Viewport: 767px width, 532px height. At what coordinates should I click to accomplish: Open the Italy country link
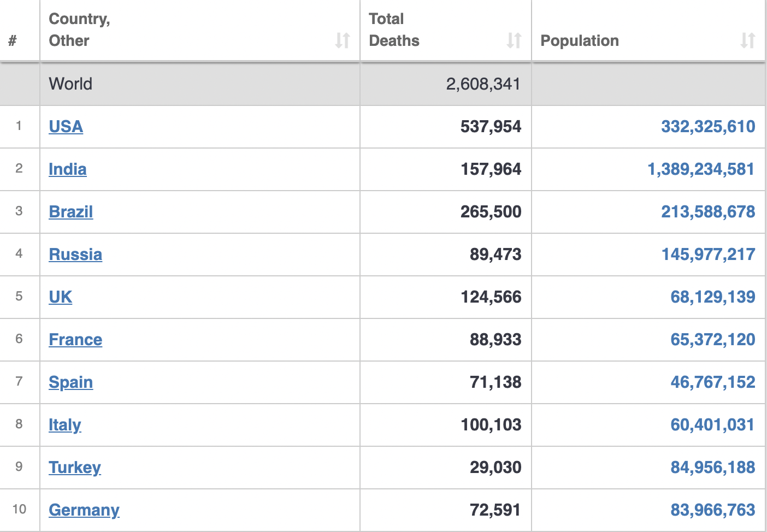[x=65, y=425]
